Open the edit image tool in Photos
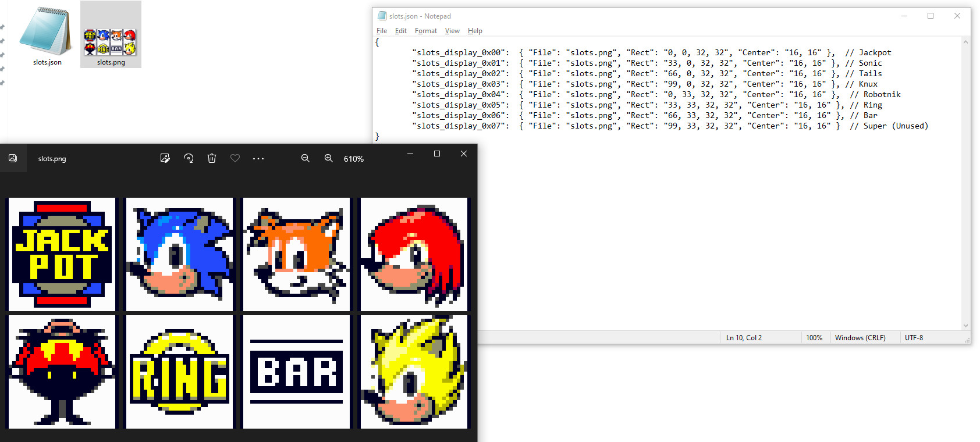This screenshot has height=442, width=980. (x=165, y=158)
